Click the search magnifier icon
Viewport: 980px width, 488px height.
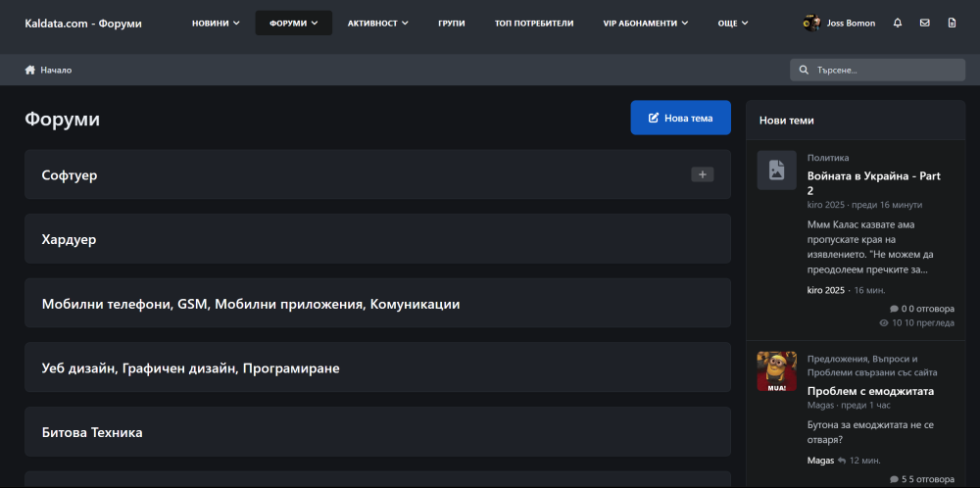point(804,71)
